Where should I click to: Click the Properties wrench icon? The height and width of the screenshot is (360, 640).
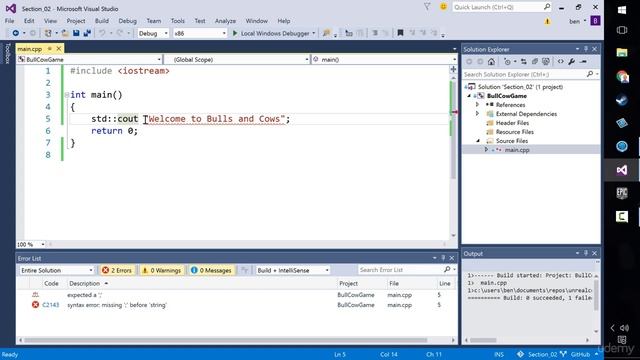coord(571,62)
